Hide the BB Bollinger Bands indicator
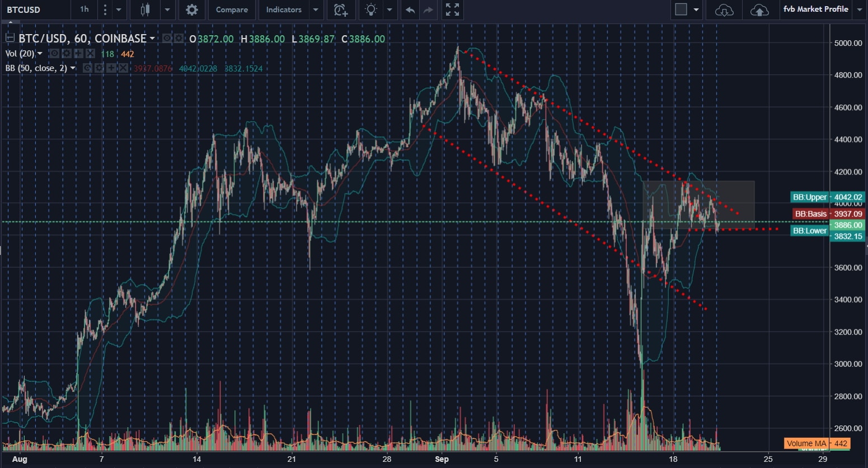Screen dimensions: 868x468 point(87,68)
